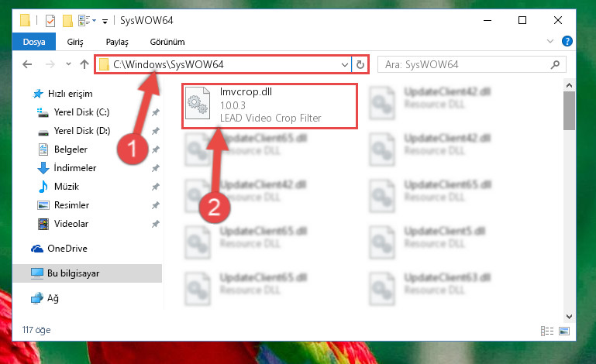Open recent locations dropdown arrow
This screenshot has width=596, height=364.
point(68,64)
